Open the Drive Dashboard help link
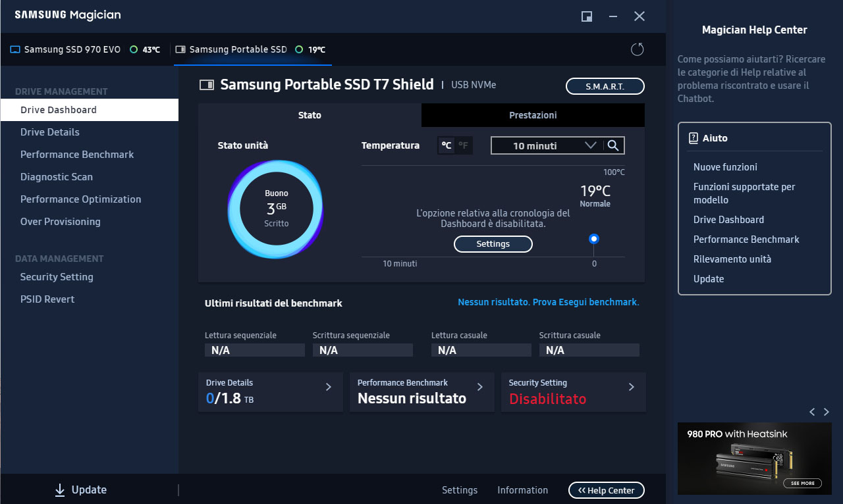This screenshot has width=843, height=504. coord(728,220)
